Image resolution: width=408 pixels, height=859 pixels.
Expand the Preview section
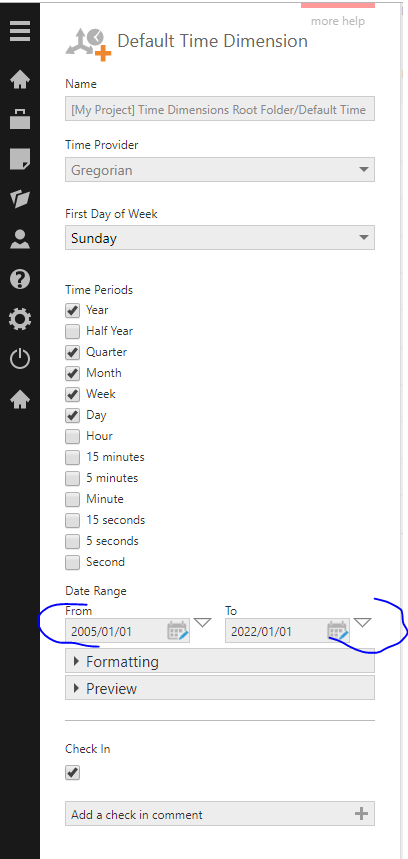(x=220, y=688)
